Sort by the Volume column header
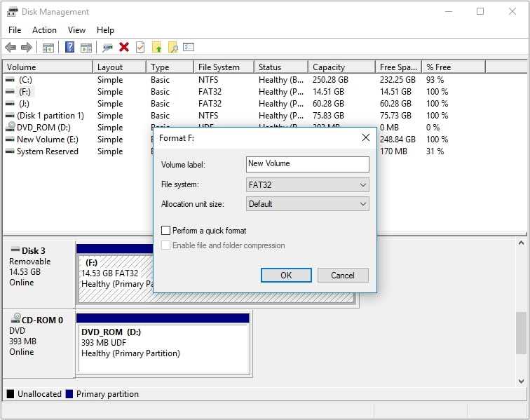Viewport: 530px width, 420px height. [48, 67]
